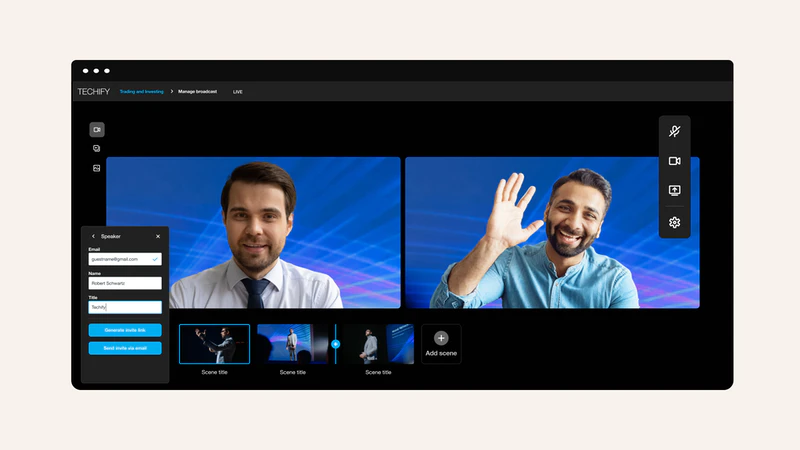Click the Title input field

tap(125, 307)
